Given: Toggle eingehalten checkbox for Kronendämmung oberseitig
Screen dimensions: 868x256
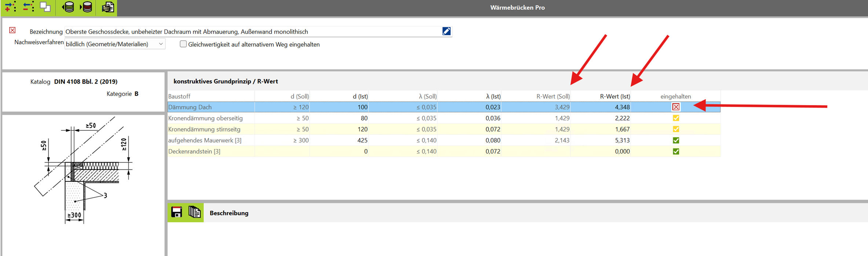Looking at the screenshot, I should click(x=676, y=118).
